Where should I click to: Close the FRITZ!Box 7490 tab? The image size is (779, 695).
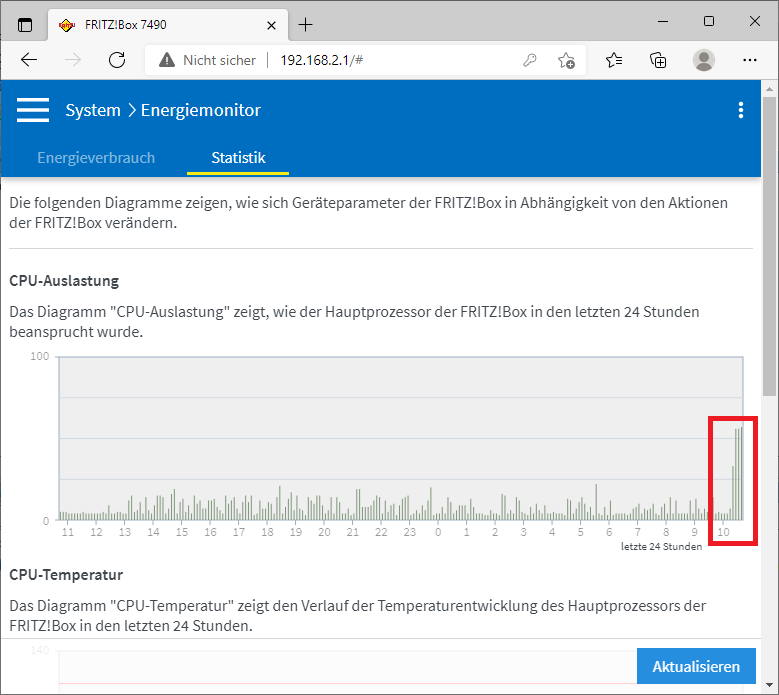click(271, 24)
